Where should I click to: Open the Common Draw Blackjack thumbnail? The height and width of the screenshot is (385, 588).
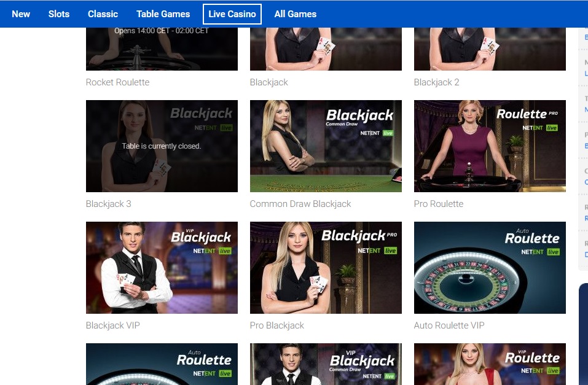click(326, 146)
